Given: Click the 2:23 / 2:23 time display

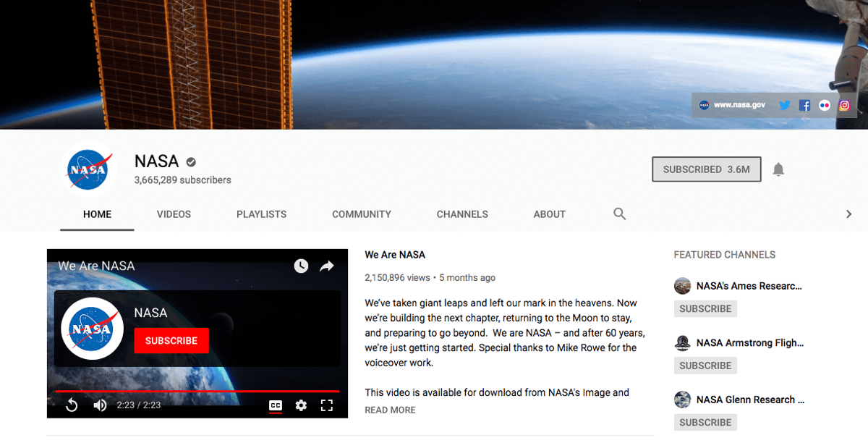Looking at the screenshot, I should tap(139, 405).
